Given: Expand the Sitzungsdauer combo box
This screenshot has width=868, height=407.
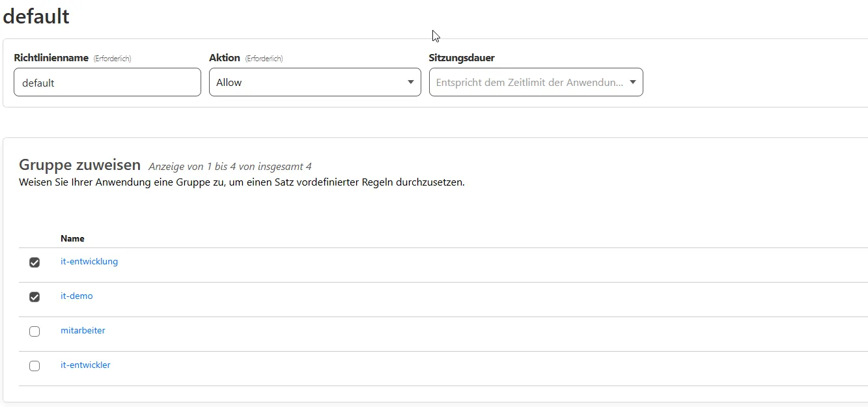Looking at the screenshot, I should (529, 83).
